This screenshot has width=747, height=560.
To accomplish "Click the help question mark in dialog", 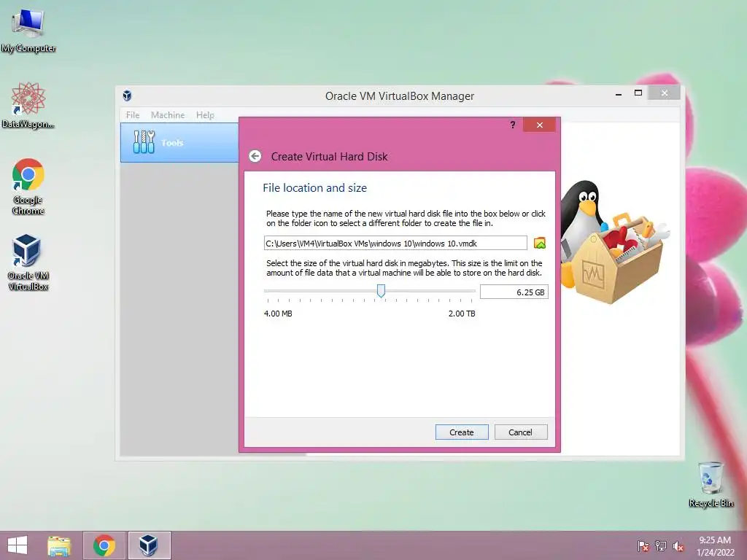I will [x=513, y=125].
